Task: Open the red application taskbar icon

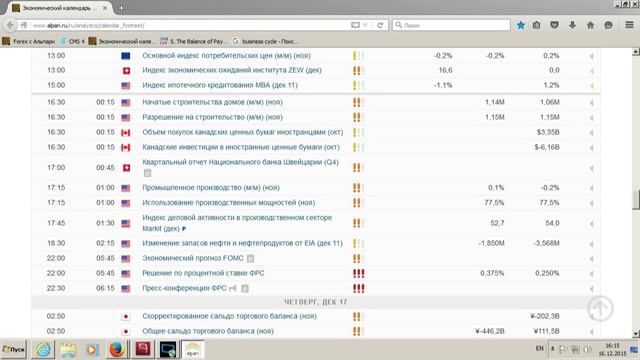Action: [x=142, y=349]
